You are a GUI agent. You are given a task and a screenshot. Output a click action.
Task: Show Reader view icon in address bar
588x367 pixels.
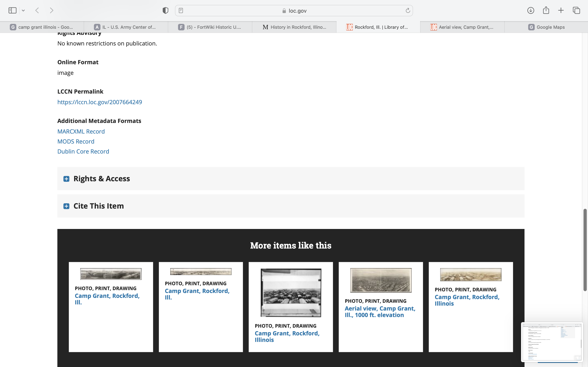click(x=181, y=10)
